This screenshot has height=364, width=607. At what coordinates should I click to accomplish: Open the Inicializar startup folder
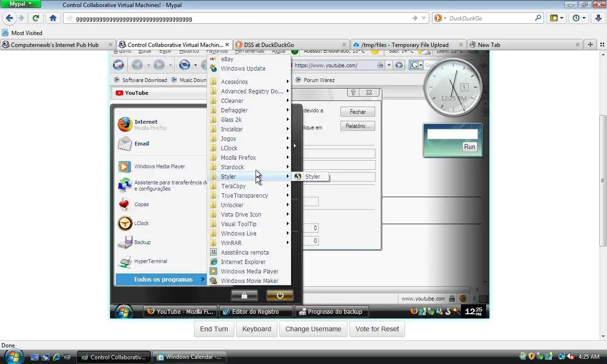tap(249, 129)
